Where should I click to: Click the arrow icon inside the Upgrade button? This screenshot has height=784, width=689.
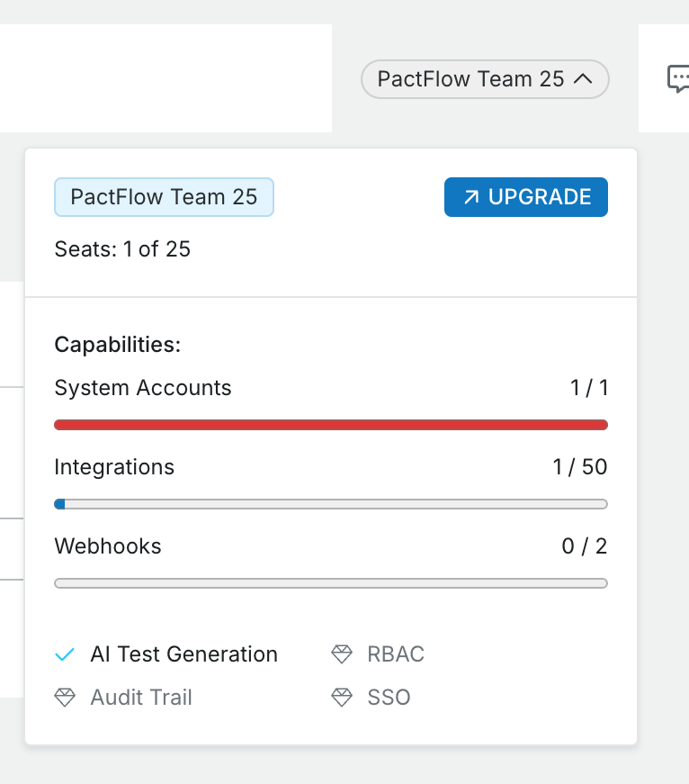click(470, 198)
